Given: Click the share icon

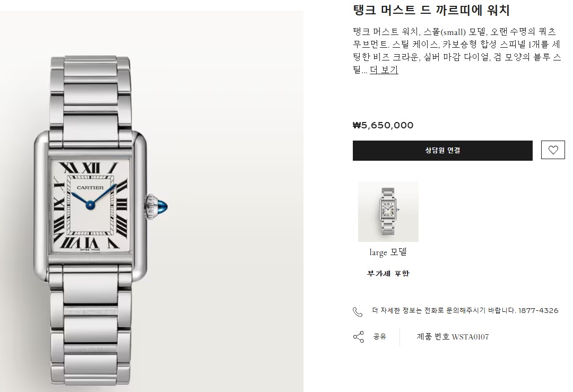Looking at the screenshot, I should 359,337.
